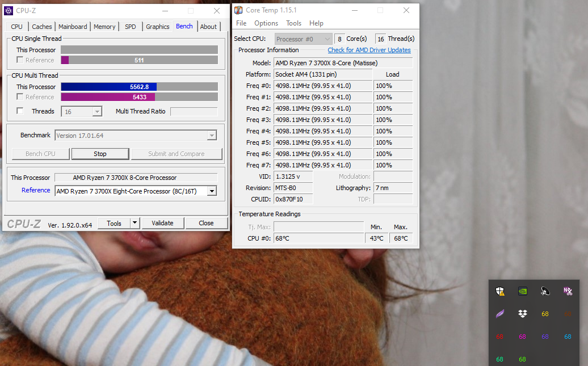Expand the Reference processor dropdown
Screen dimensions: 588x366
click(212, 191)
